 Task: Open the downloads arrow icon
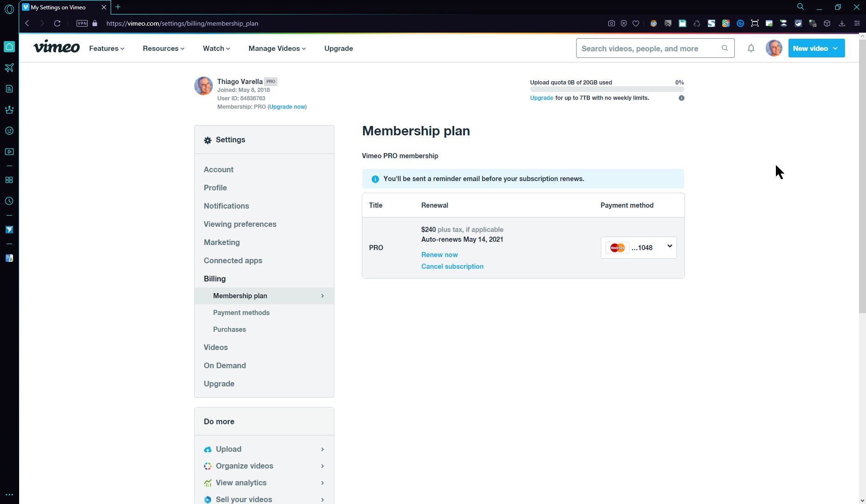coord(842,23)
